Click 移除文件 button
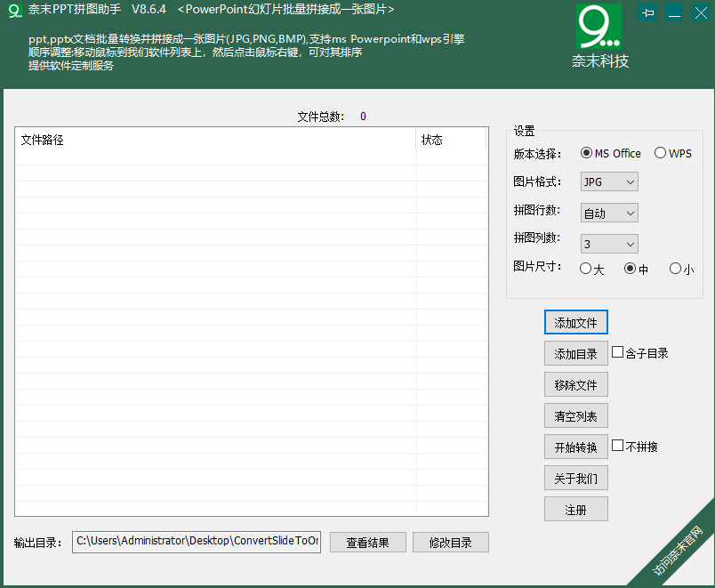Screen dimensions: 715x588 576,384
